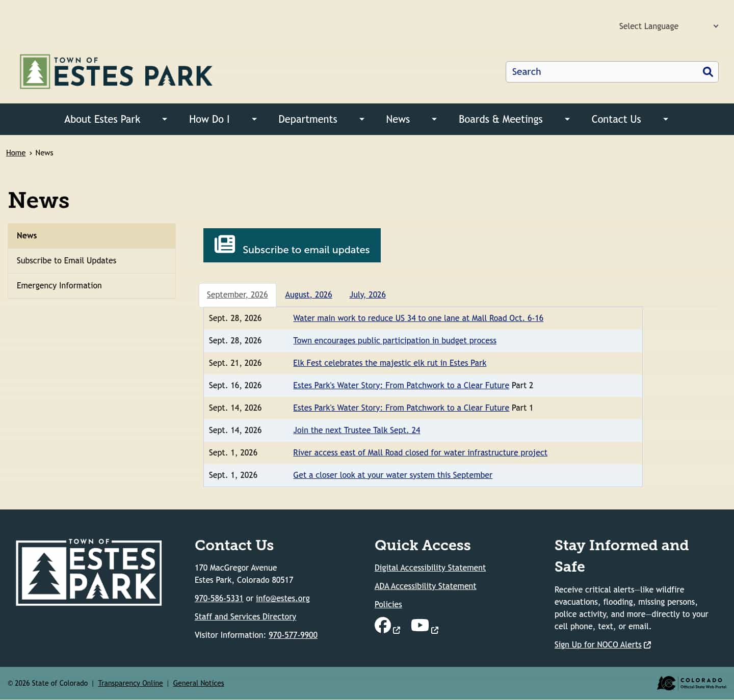Open News item in main navigation
Image resolution: width=734 pixels, height=700 pixels.
398,119
